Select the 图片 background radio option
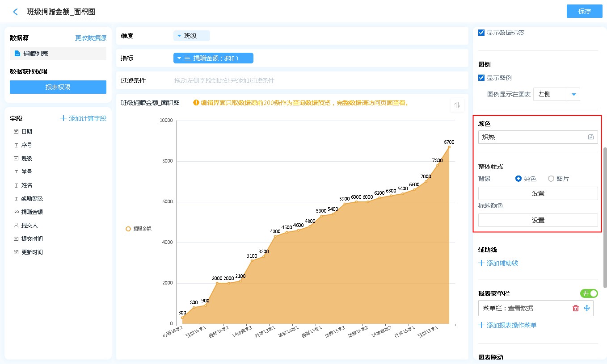 tap(551, 179)
